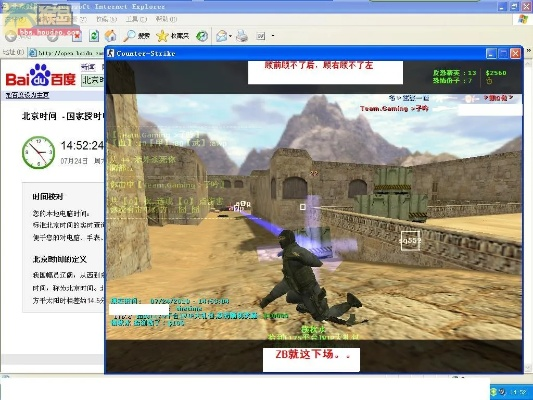
Task: Open the Search magnifier toolbar button
Action: [x=137, y=36]
